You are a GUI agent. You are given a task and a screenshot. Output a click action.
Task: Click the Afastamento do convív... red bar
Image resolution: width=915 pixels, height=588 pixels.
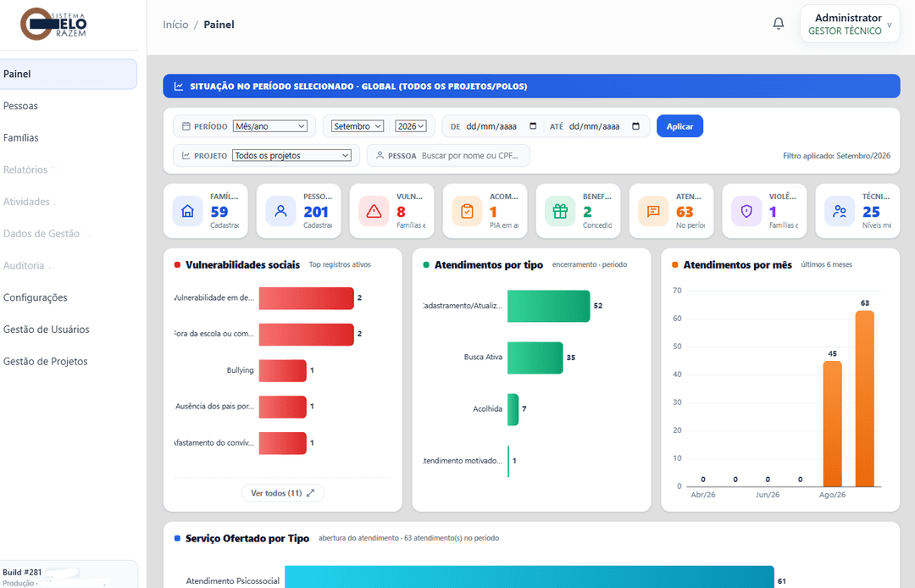tap(283, 443)
